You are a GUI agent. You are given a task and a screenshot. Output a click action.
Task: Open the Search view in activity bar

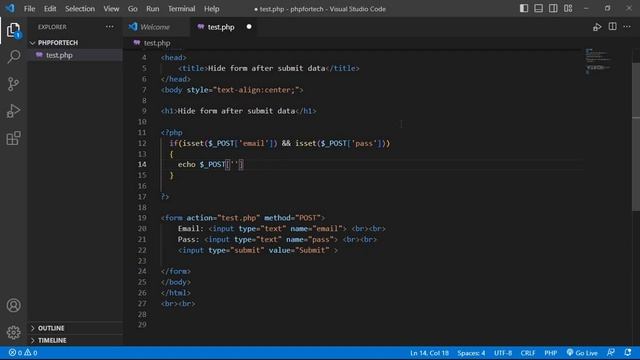[13, 56]
